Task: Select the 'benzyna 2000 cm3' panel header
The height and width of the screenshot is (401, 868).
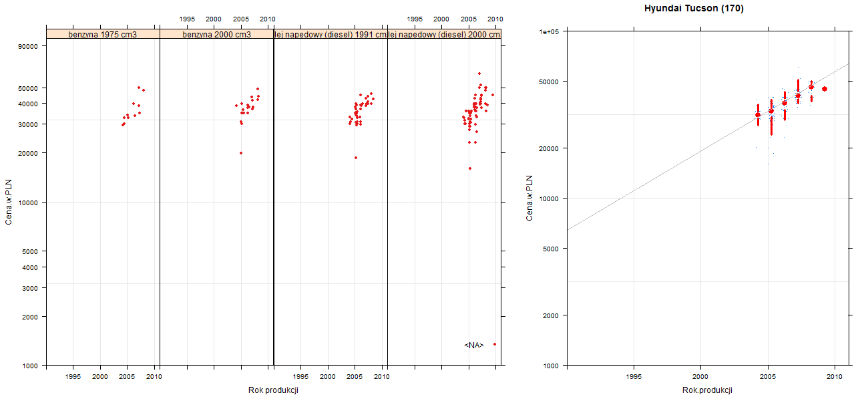Action: 217,33
